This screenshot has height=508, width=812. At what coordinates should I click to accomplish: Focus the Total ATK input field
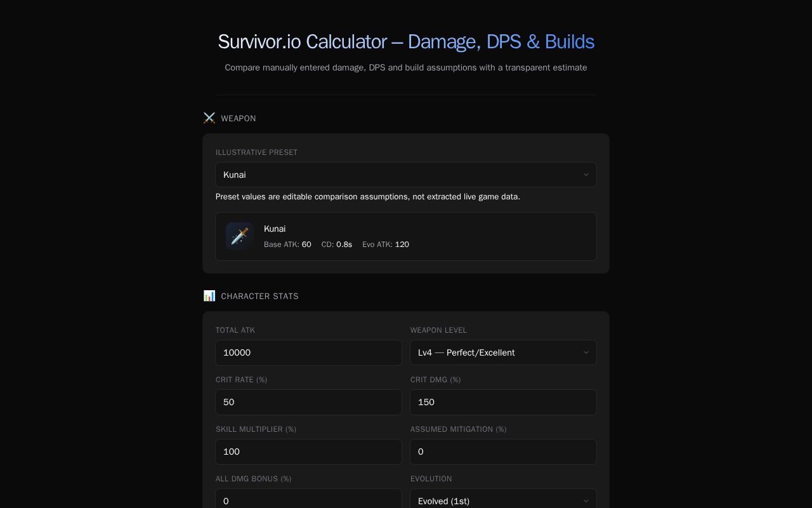308,352
